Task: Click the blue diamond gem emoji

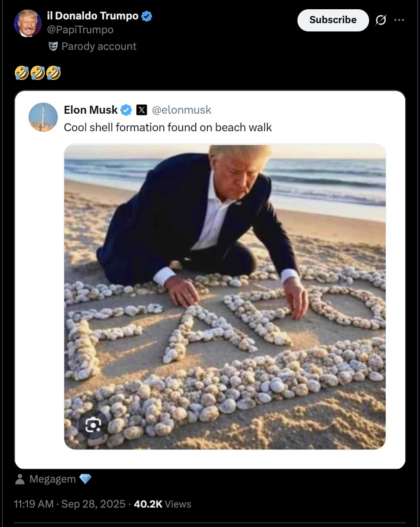Action: click(85, 479)
